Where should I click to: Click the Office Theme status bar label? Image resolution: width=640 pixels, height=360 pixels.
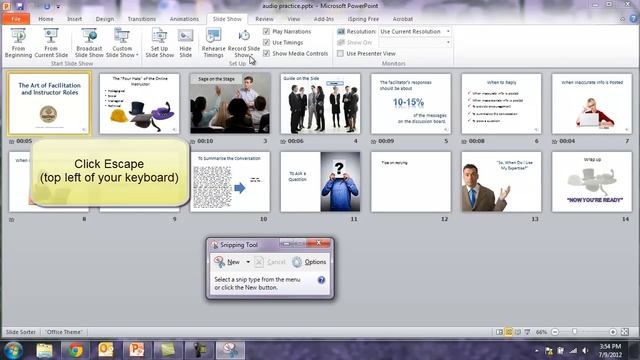point(64,332)
